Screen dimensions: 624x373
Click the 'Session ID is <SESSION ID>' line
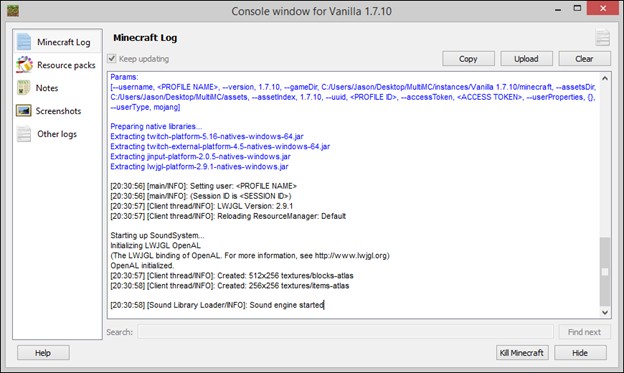pyautogui.click(x=201, y=196)
